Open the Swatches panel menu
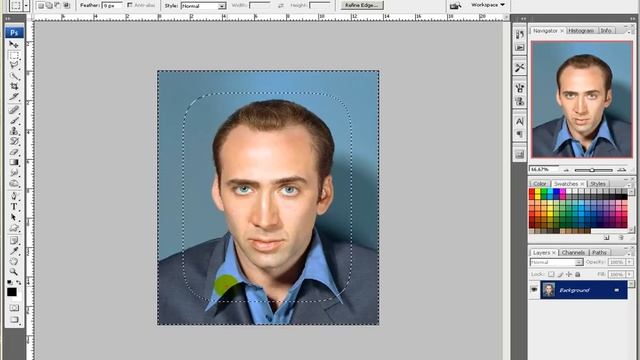This screenshot has height=360, width=640. pos(628,184)
